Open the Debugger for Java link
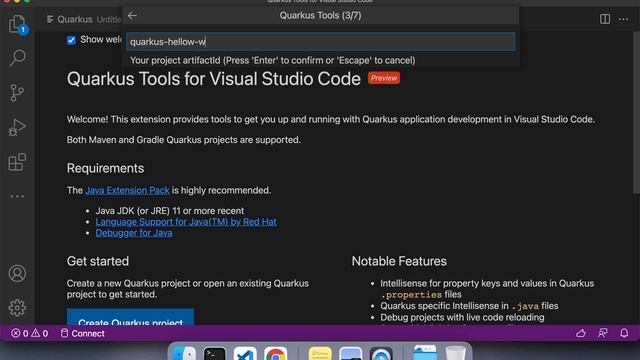Viewport: 640px width, 360px height. click(x=134, y=233)
